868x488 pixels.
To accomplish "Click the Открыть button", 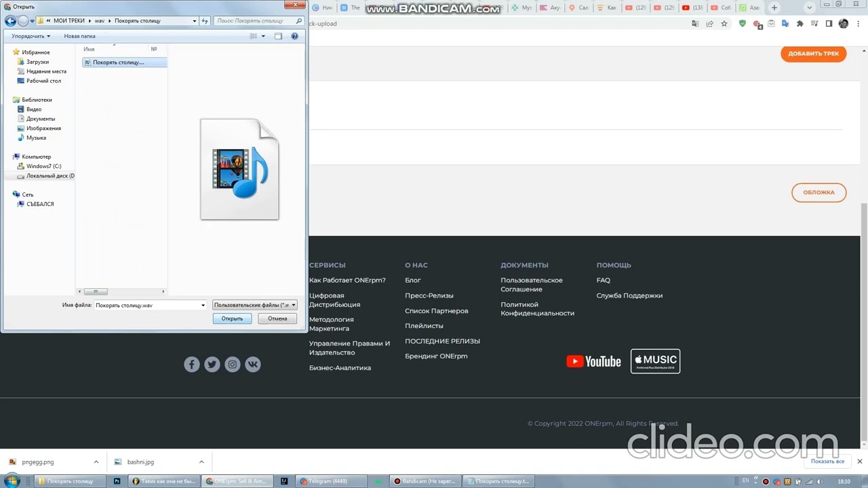I will pyautogui.click(x=232, y=319).
